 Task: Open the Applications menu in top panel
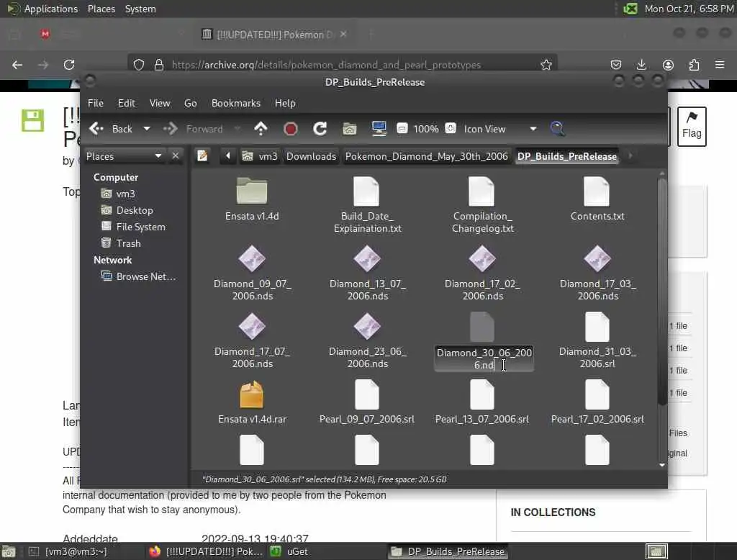(51, 9)
